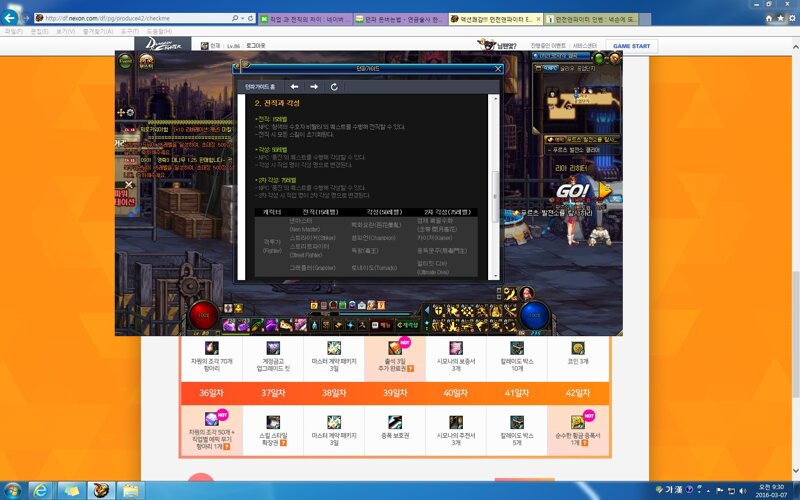Open the 진행중인 이벤트 link
The height and width of the screenshot is (500, 800).
tap(548, 46)
